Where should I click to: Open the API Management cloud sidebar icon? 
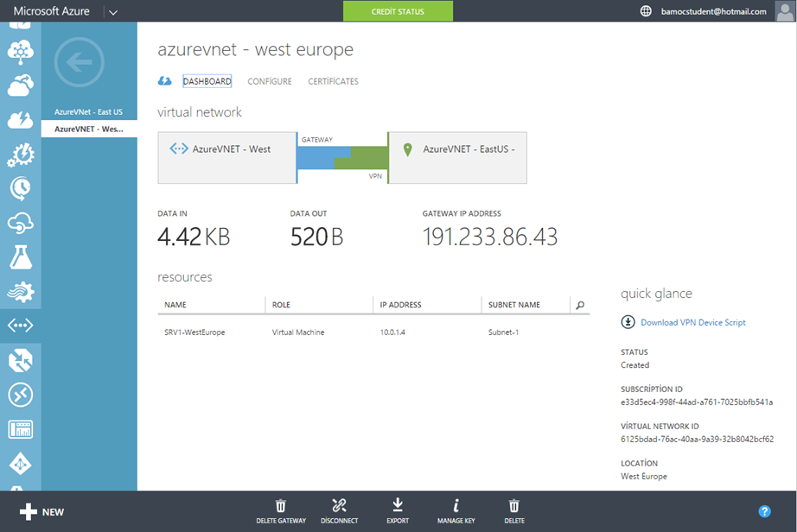point(21,223)
